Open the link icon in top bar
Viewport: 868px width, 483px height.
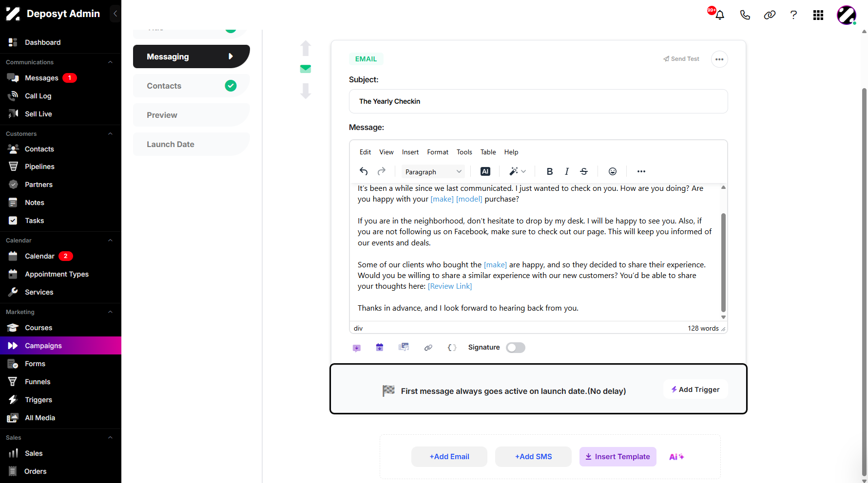pyautogui.click(x=770, y=15)
